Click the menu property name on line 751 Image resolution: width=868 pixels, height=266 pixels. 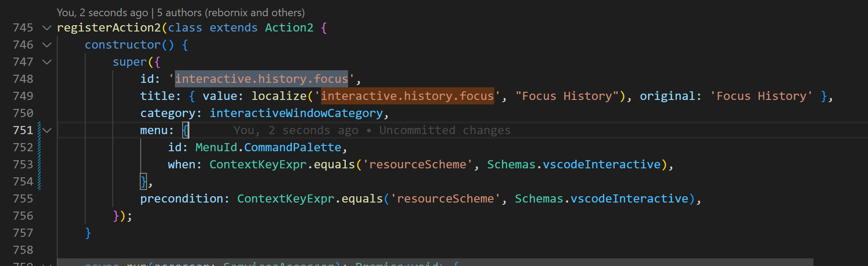(154, 131)
